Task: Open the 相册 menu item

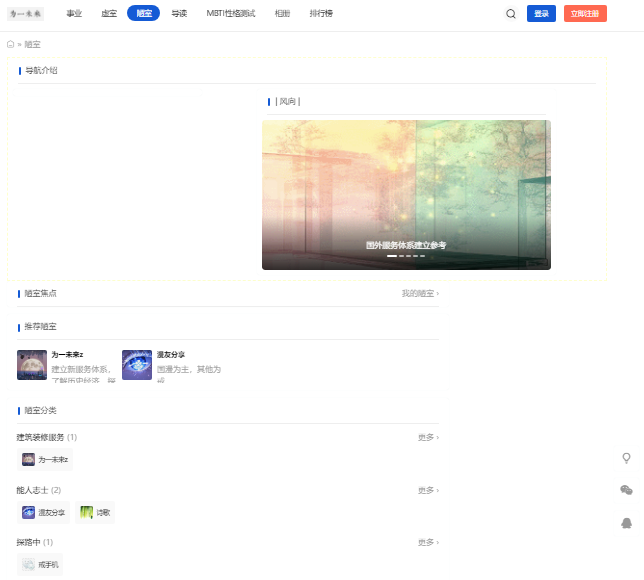Action: point(283,14)
